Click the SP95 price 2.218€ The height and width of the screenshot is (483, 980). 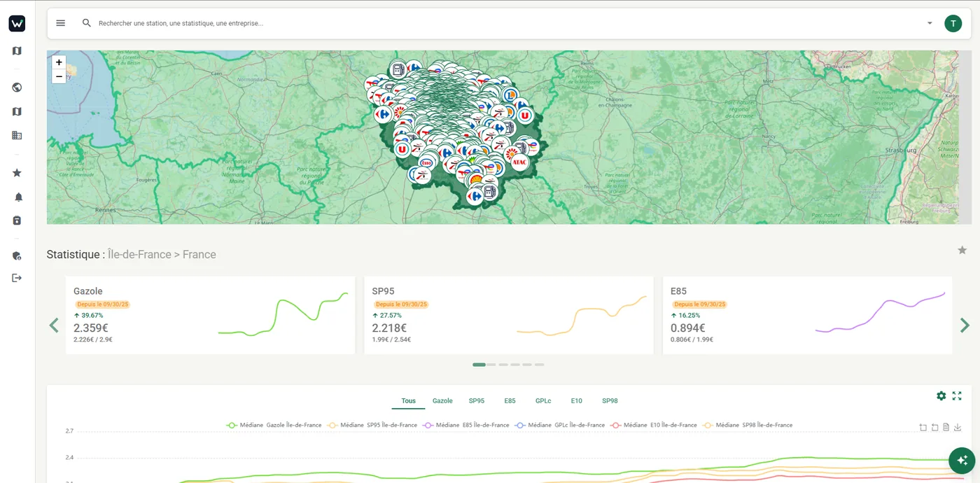pyautogui.click(x=389, y=328)
